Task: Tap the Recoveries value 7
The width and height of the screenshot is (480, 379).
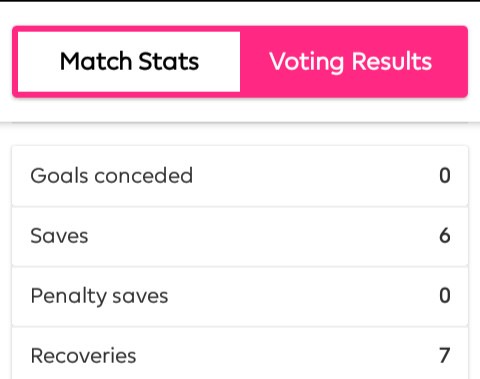Action: 445,356
